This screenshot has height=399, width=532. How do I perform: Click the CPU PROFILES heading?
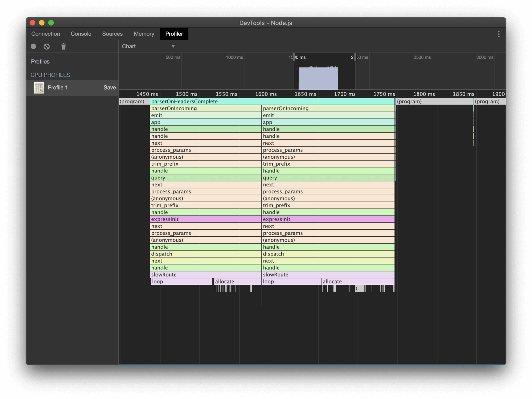point(50,75)
